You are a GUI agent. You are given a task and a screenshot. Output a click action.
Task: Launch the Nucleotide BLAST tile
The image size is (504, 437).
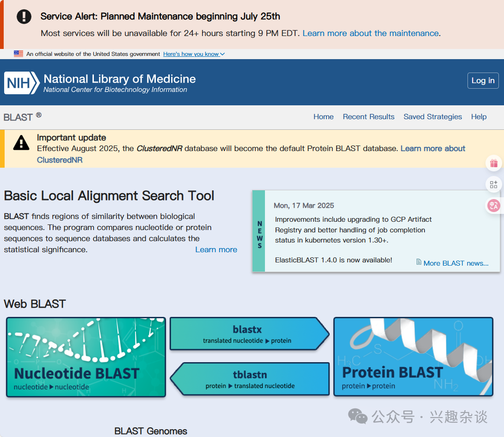86,357
